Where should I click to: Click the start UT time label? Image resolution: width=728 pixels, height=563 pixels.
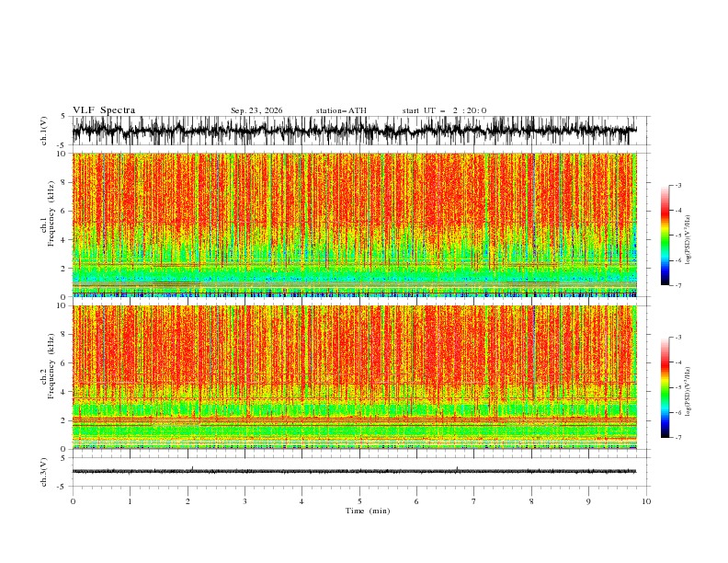click(444, 110)
